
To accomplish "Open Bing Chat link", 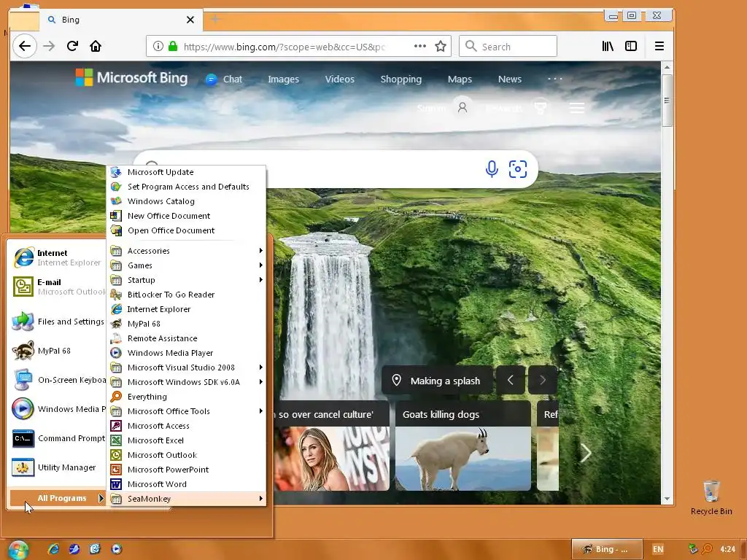I will tap(224, 79).
